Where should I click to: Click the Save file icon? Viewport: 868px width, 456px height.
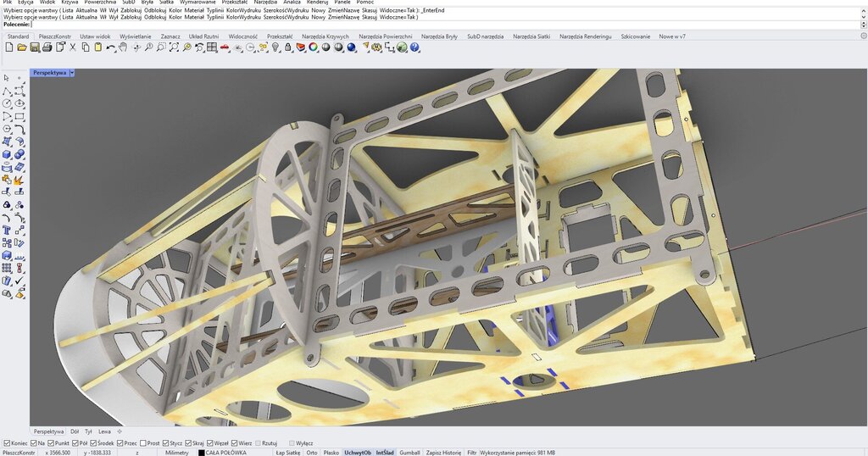click(x=35, y=47)
